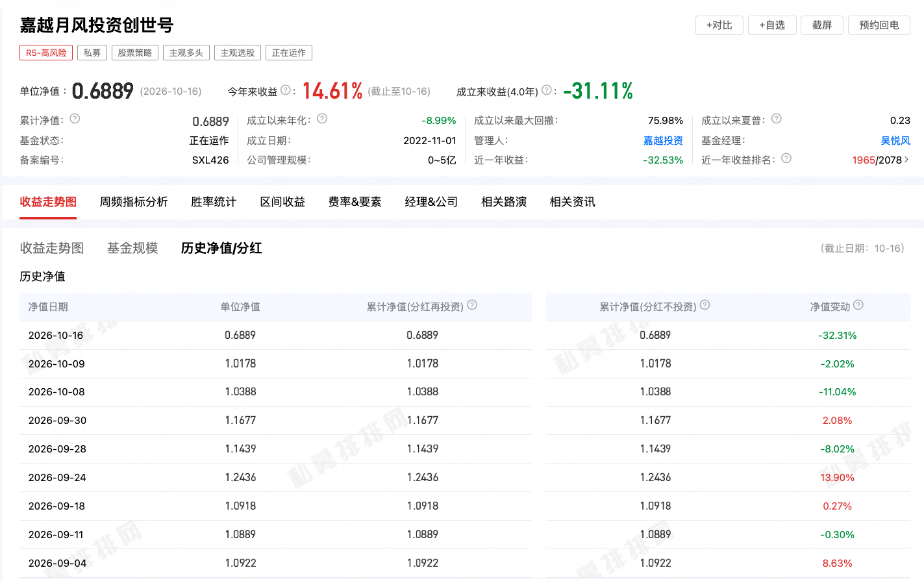
Task: View the 相关路演 tab
Action: tap(504, 202)
